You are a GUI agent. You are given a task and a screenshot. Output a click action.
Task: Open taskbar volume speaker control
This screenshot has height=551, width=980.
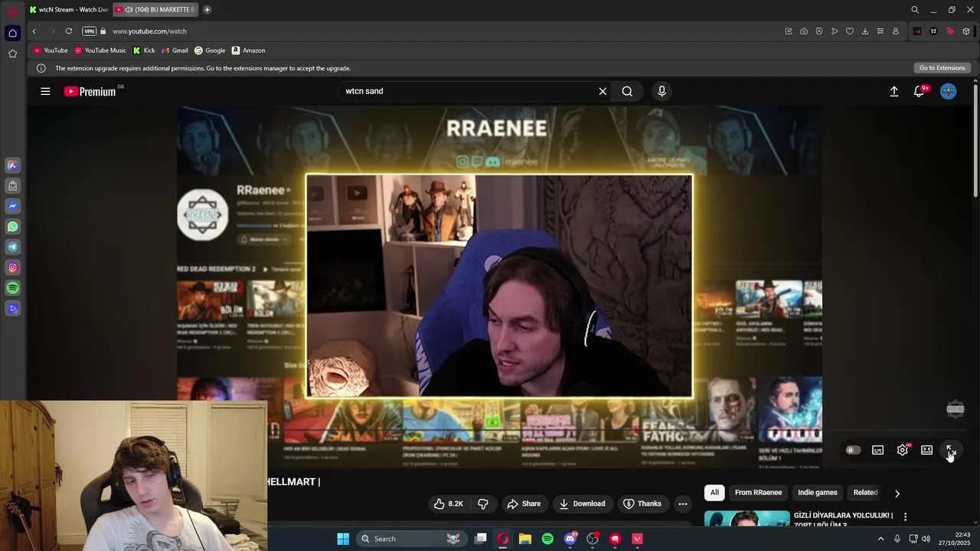tap(926, 539)
